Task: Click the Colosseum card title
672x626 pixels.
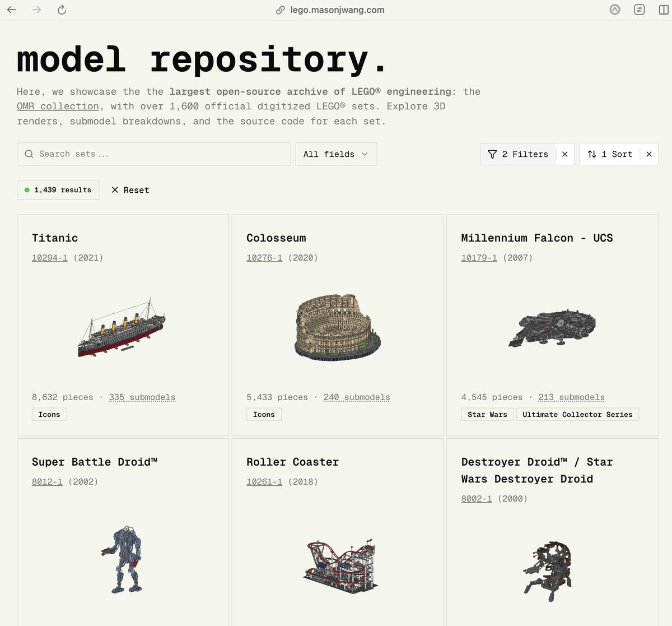Action: point(276,238)
